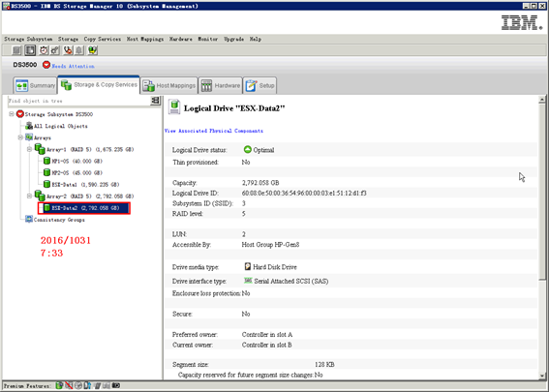Click the capacity value 2,792.058 GB
This screenshot has height=392, width=549.
260,183
